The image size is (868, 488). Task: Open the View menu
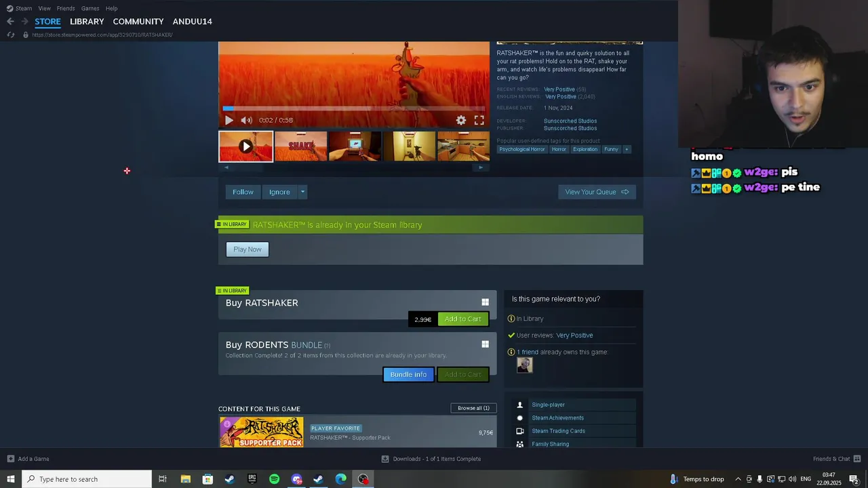pos(45,8)
